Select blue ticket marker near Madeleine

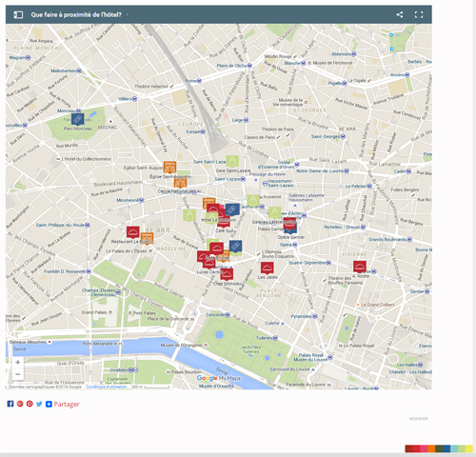pos(236,247)
